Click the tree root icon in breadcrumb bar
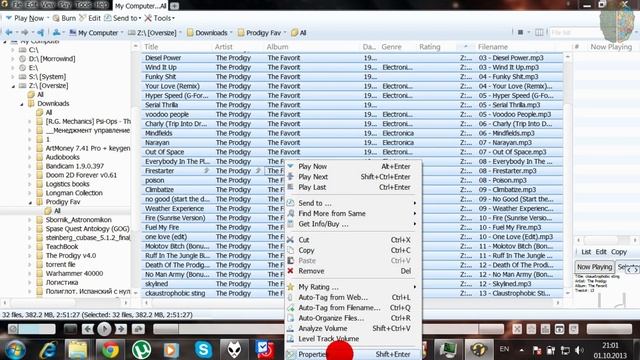Image resolution: width=640 pixels, height=360 pixels. [x=56, y=33]
